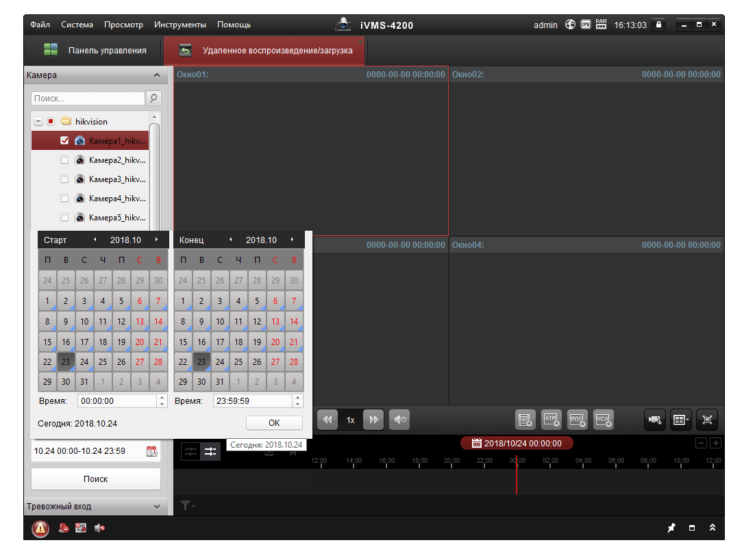Collapse the Камера panel

coord(157,75)
